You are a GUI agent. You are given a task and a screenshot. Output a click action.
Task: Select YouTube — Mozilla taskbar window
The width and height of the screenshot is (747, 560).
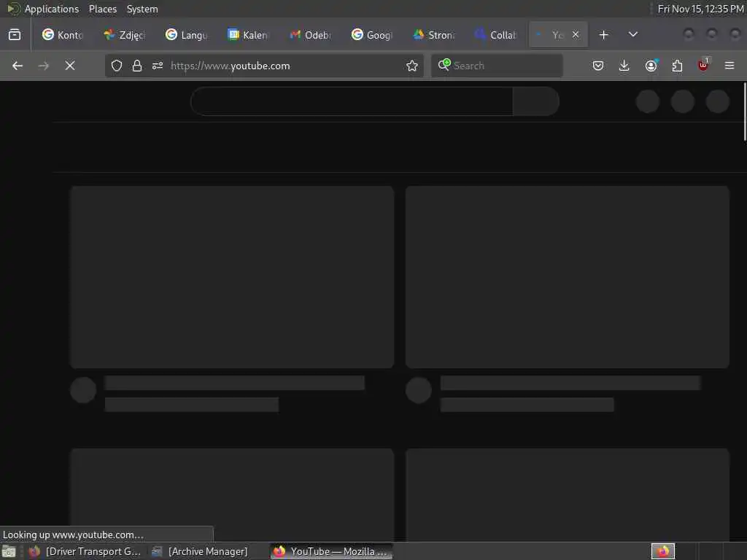(x=332, y=551)
